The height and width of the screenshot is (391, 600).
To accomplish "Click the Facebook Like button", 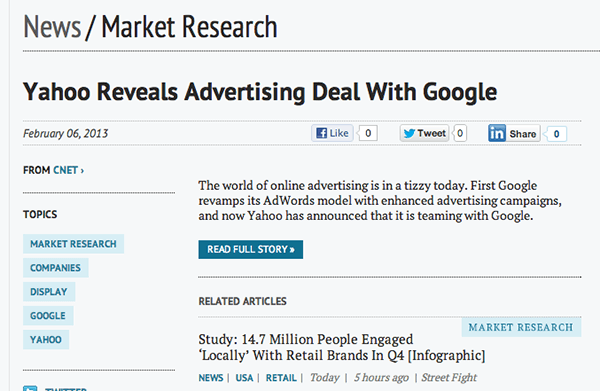I will point(332,133).
